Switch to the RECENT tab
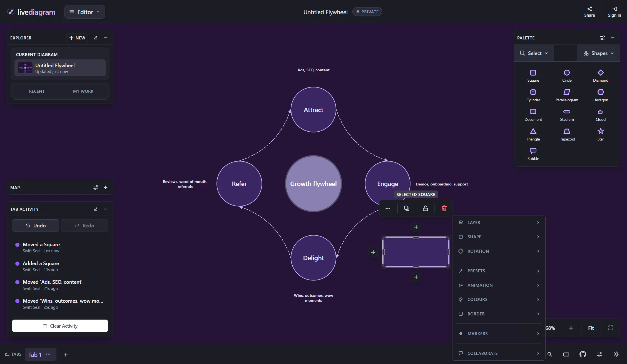The width and height of the screenshot is (627, 364). (37, 91)
